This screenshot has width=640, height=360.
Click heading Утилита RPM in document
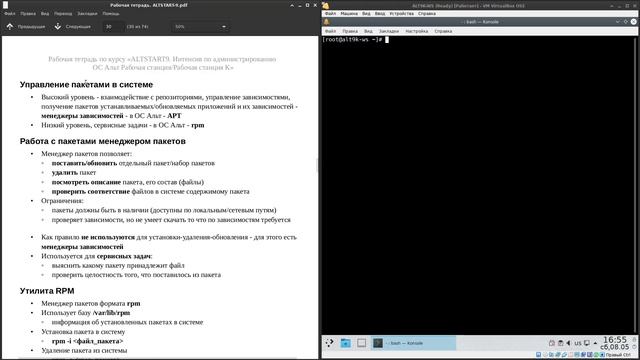(47, 291)
